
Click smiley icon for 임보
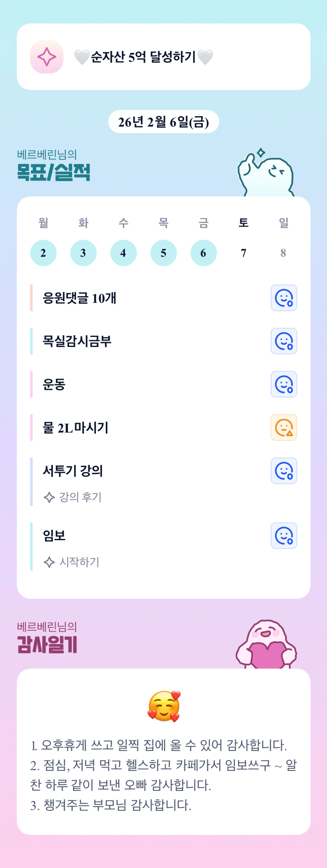coord(284,536)
